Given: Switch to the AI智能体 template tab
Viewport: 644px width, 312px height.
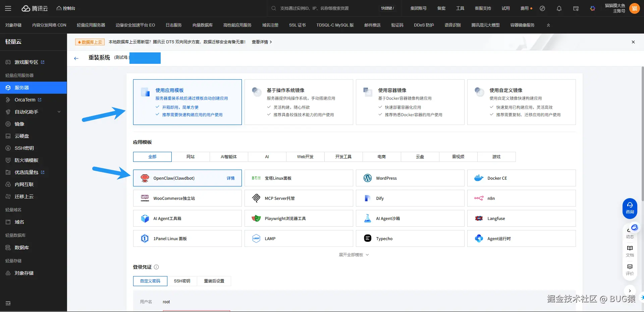Looking at the screenshot, I should pyautogui.click(x=228, y=157).
